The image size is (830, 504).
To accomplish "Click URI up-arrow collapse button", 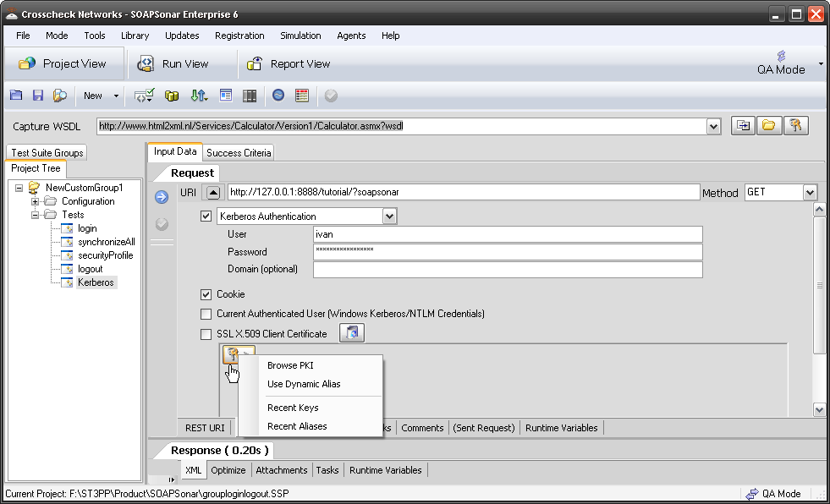I will tap(213, 193).
